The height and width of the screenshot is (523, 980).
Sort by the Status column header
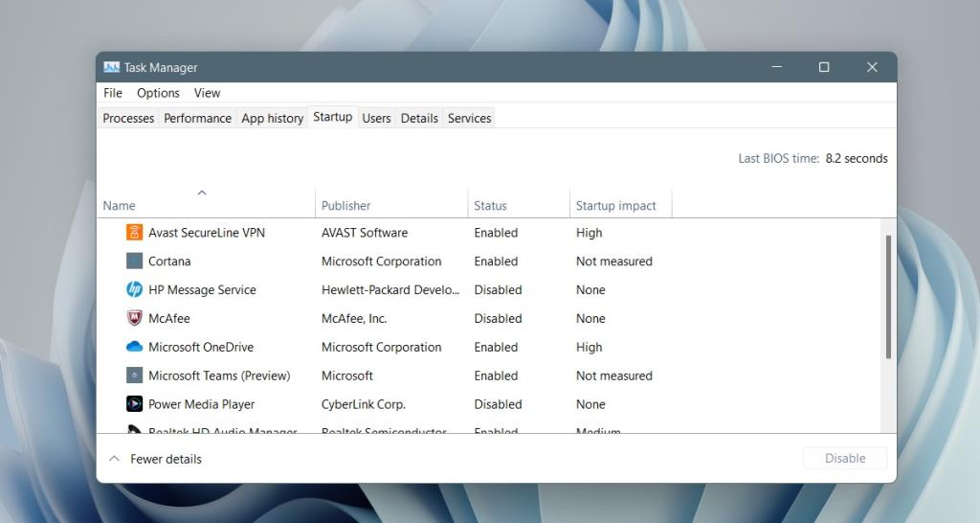(x=519, y=205)
